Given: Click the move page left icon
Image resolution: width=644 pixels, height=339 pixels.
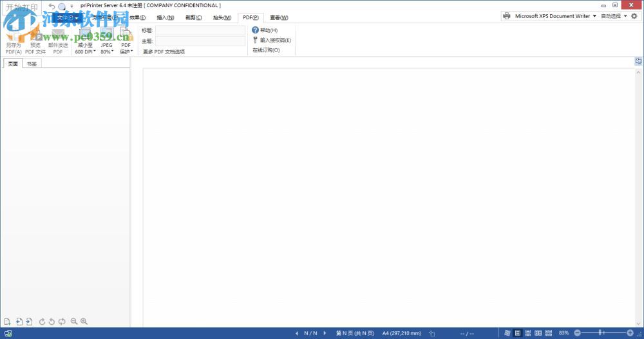Looking at the screenshot, I should [x=19, y=322].
